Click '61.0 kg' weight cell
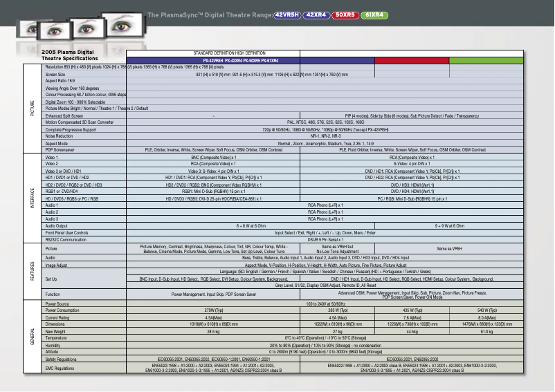Screen dimensions: 555x392 click(x=486, y=332)
